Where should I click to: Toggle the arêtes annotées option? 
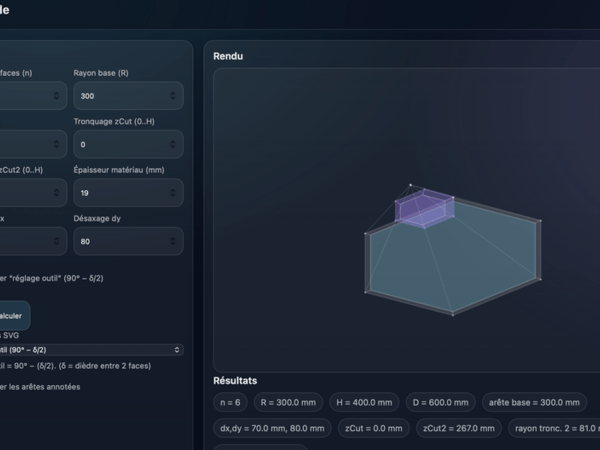point(40,386)
